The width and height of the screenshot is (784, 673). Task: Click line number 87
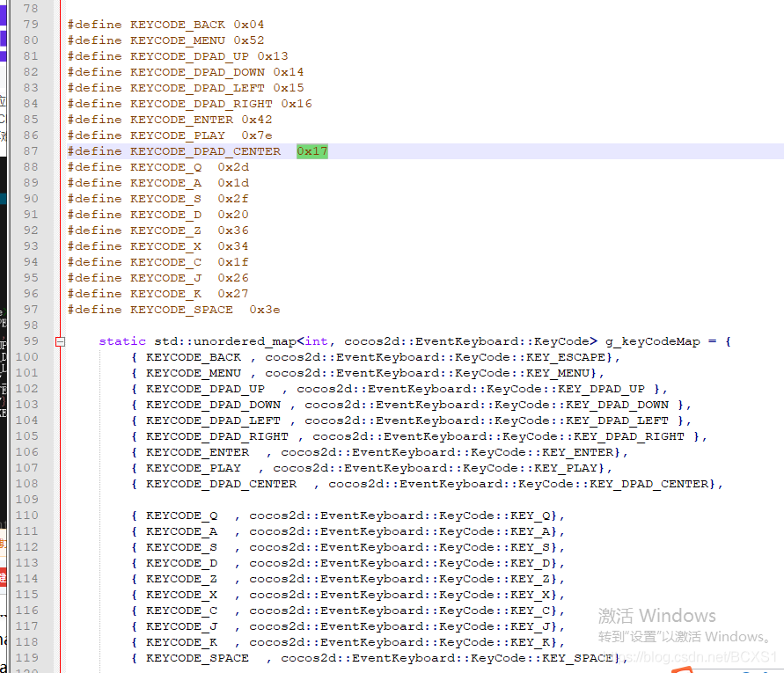click(x=31, y=151)
